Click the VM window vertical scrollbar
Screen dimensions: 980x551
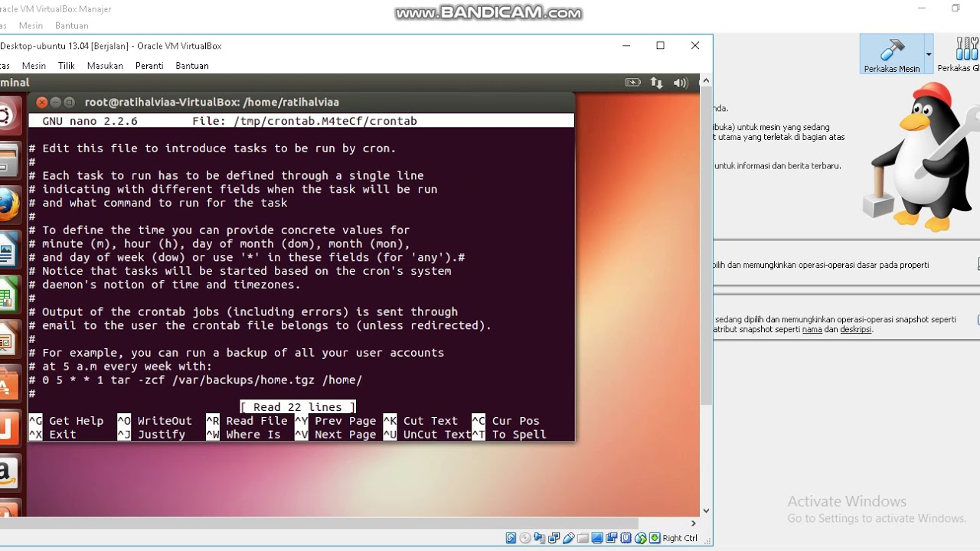(x=707, y=245)
